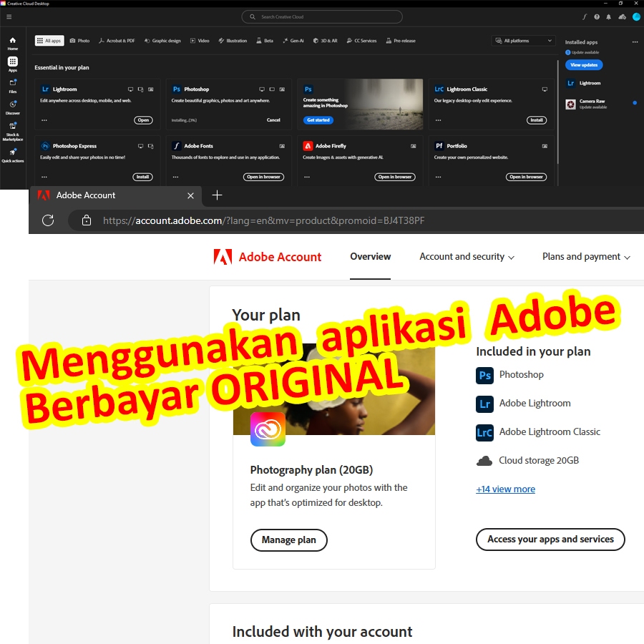Viewport: 644px width, 644px height.
Task: Click the apps list vertical scrollbar
Action: (x=557, y=113)
